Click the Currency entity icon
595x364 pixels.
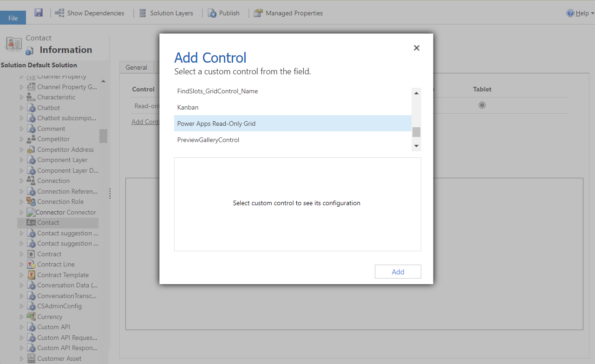pyautogui.click(x=31, y=317)
